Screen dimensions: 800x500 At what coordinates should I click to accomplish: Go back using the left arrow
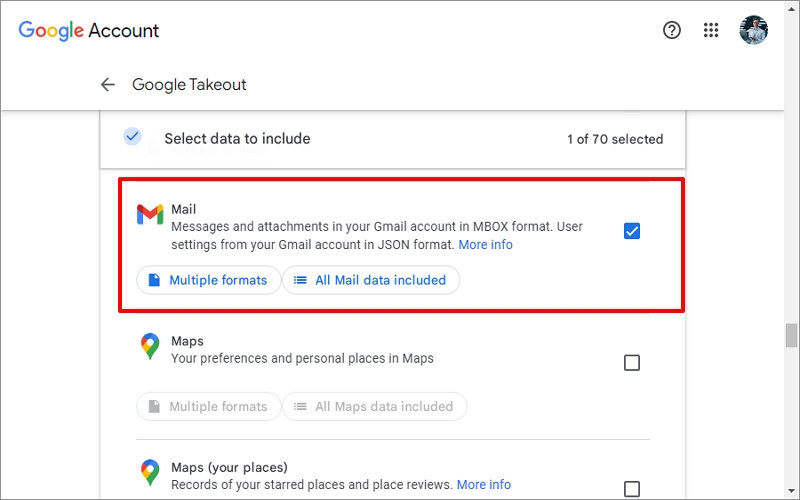(107, 85)
